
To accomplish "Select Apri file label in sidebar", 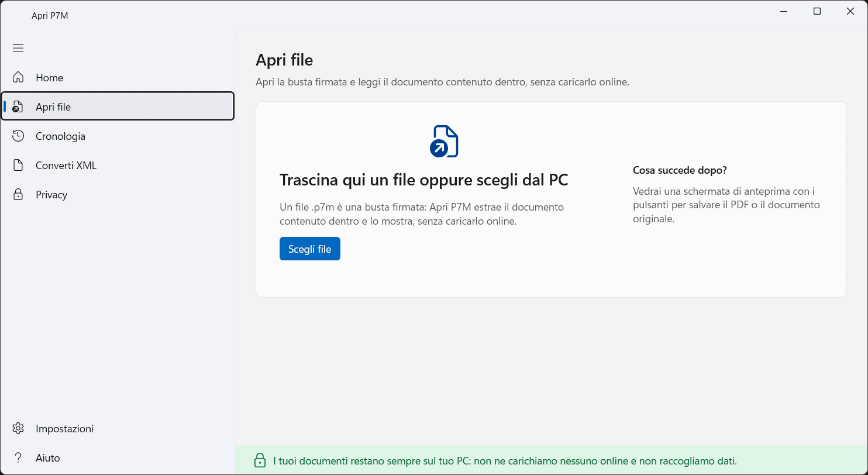I will pos(53,107).
